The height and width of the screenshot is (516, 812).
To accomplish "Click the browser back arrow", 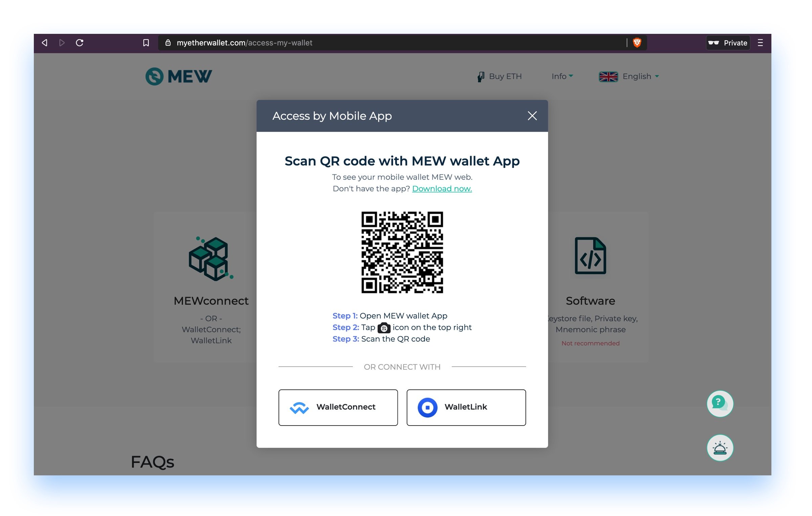I will [44, 43].
